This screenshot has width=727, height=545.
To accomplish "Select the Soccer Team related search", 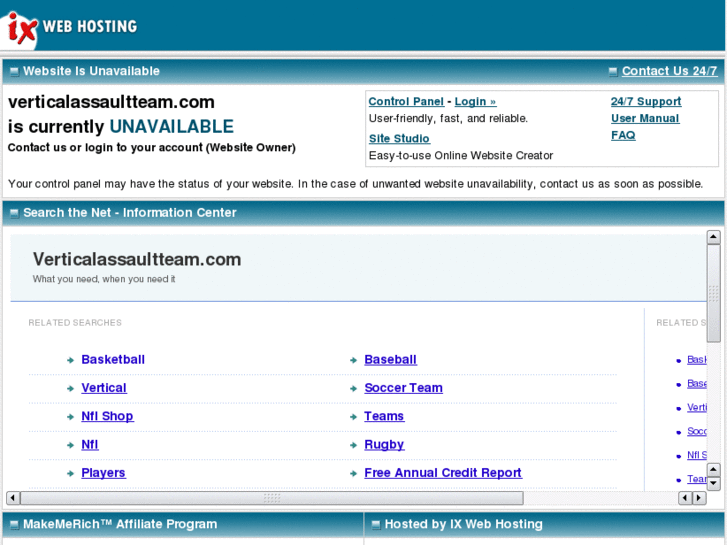I will coord(403,388).
